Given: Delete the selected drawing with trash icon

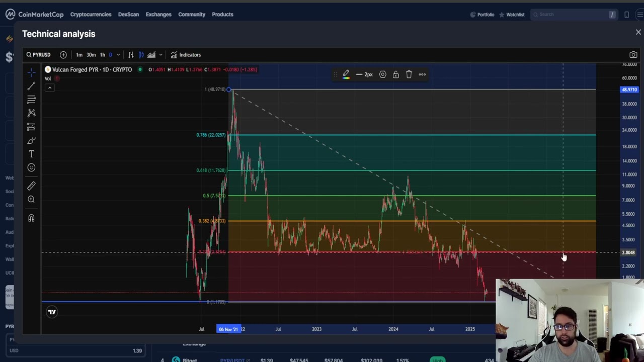Looking at the screenshot, I should pyautogui.click(x=409, y=74).
